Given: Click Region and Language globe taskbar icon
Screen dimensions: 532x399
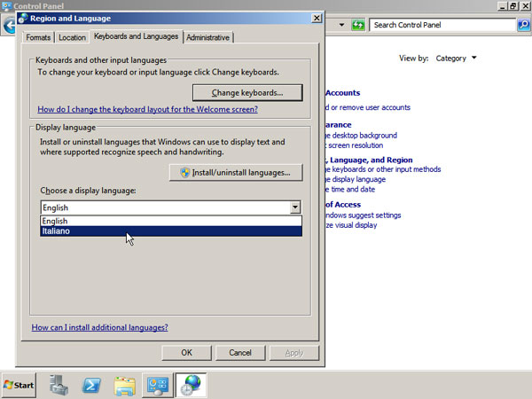Looking at the screenshot, I should [x=191, y=385].
